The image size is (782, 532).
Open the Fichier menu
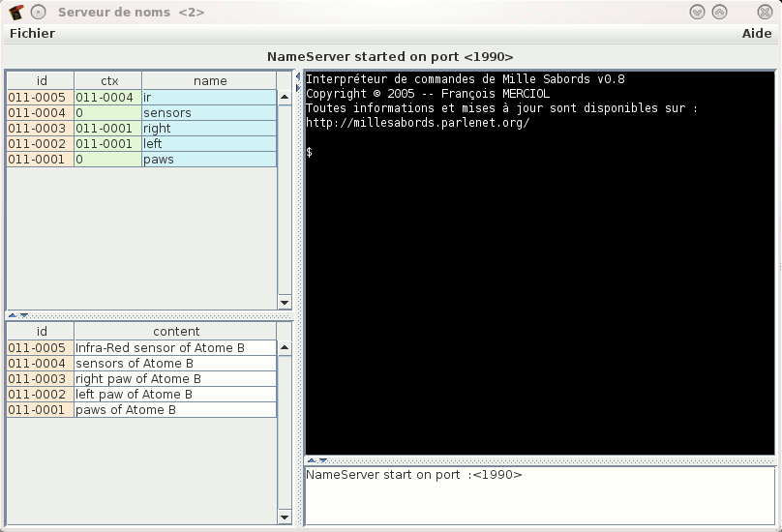[32, 34]
